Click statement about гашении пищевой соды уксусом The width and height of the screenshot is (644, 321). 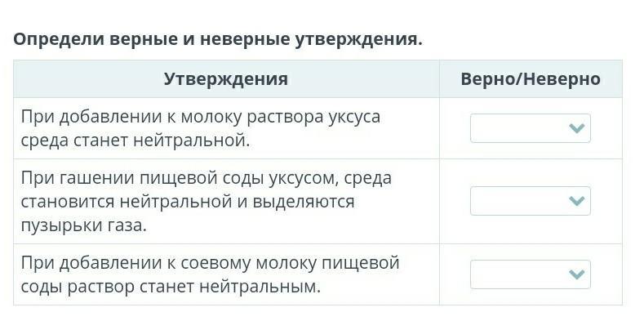click(x=207, y=202)
